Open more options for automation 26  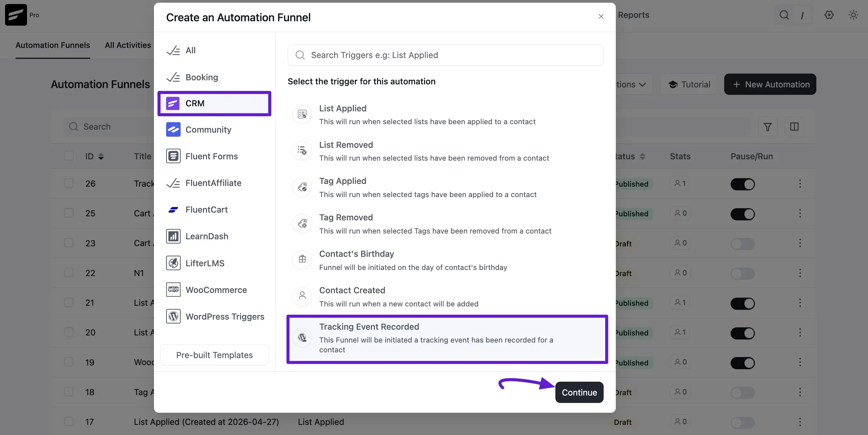click(x=800, y=184)
